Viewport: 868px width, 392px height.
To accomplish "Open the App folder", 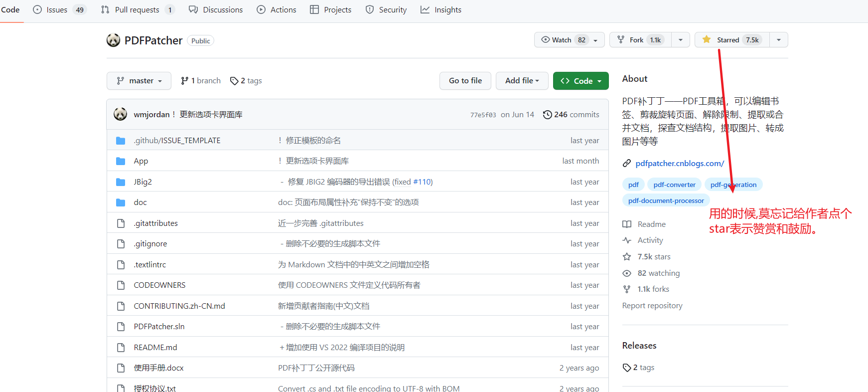I will click(141, 161).
